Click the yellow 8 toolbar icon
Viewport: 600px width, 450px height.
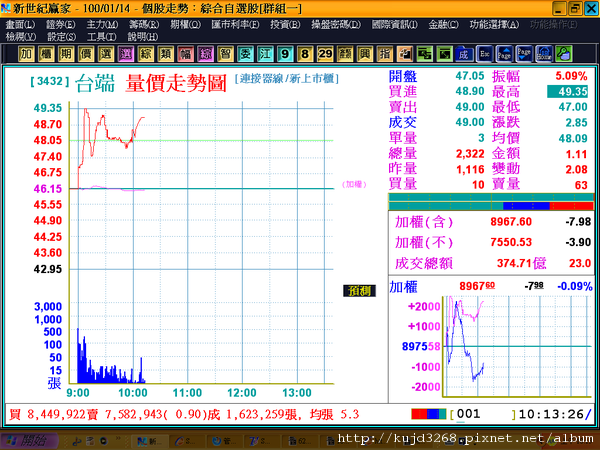pyautogui.click(x=305, y=54)
